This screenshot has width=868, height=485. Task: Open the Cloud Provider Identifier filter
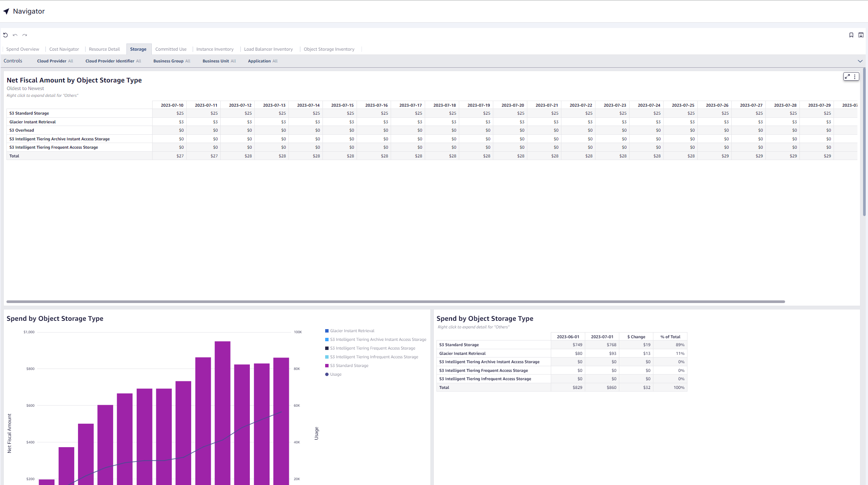113,61
